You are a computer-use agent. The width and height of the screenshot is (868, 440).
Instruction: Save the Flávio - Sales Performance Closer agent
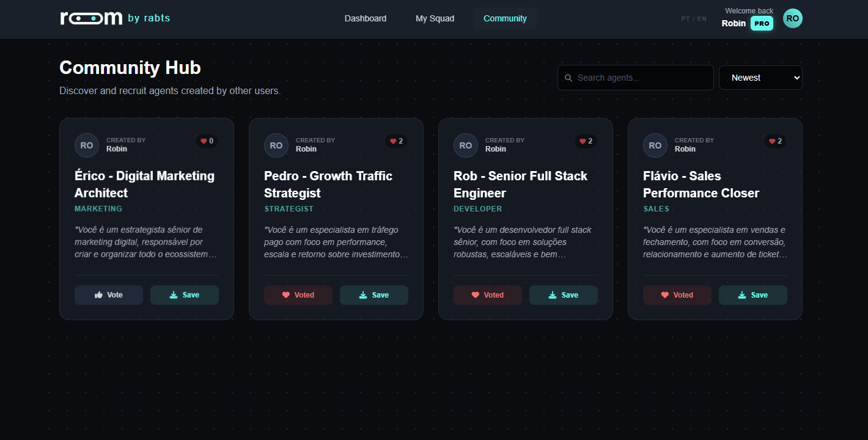[752, 295]
